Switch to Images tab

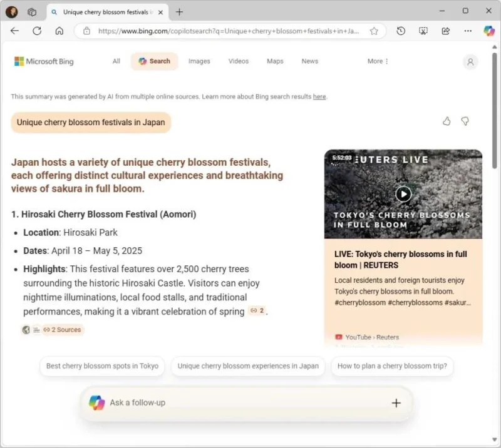click(x=199, y=61)
